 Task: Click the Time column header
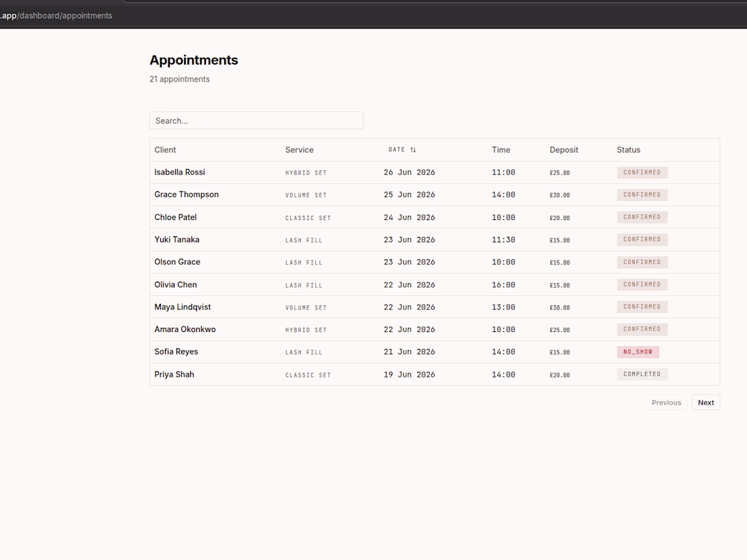pos(500,149)
